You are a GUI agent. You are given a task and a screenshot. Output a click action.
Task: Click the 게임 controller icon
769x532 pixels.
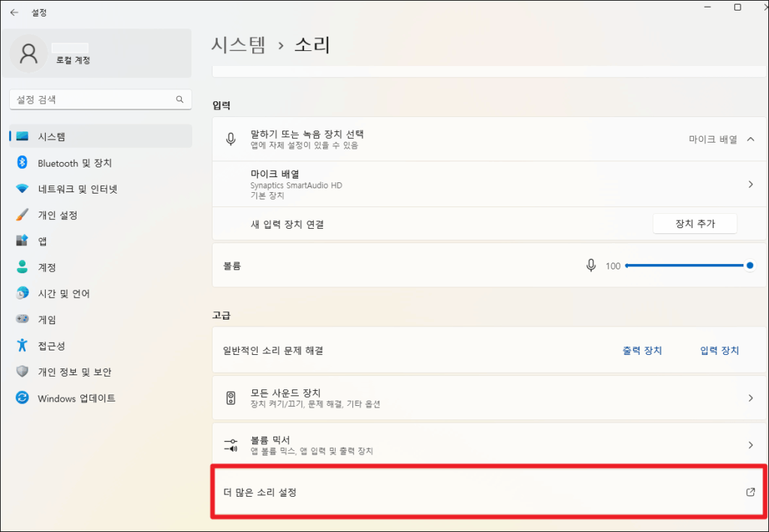coord(22,319)
